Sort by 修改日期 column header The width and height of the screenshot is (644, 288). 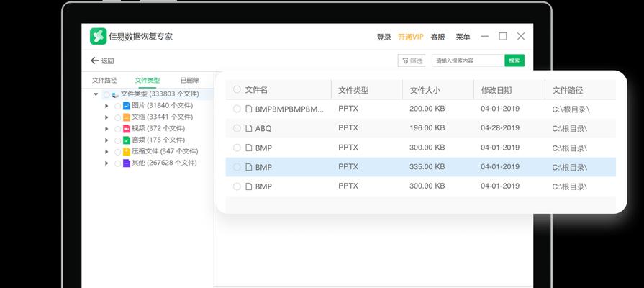[496, 90]
